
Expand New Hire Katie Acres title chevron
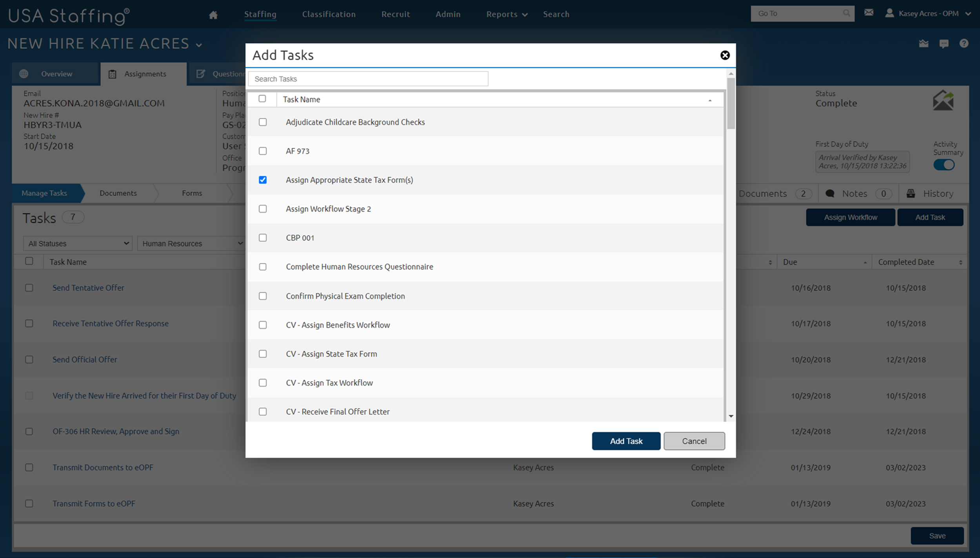tap(199, 45)
